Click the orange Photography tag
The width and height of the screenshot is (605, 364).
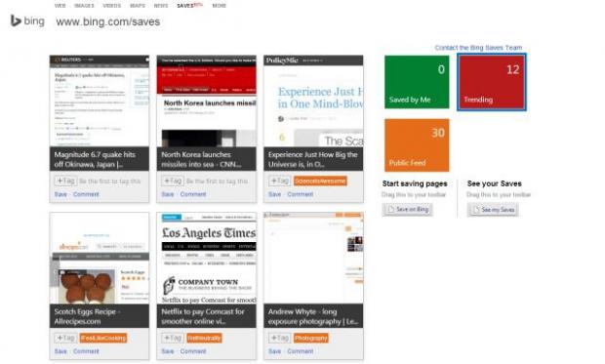tap(310, 338)
